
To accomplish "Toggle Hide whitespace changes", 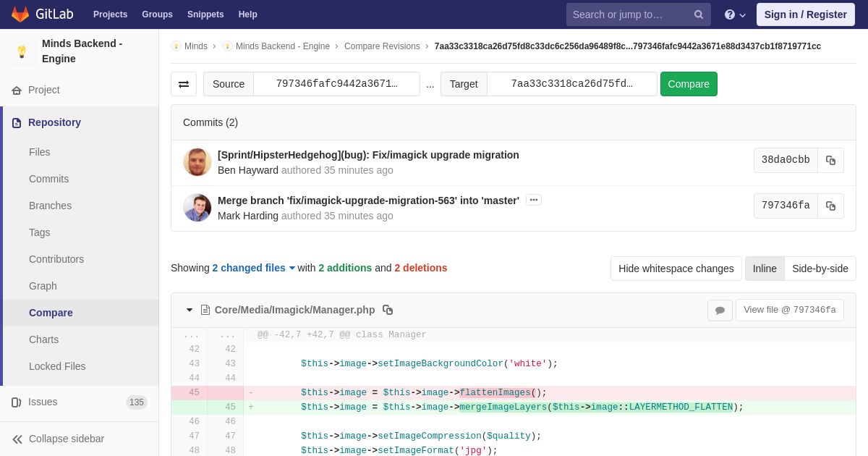I will point(676,269).
